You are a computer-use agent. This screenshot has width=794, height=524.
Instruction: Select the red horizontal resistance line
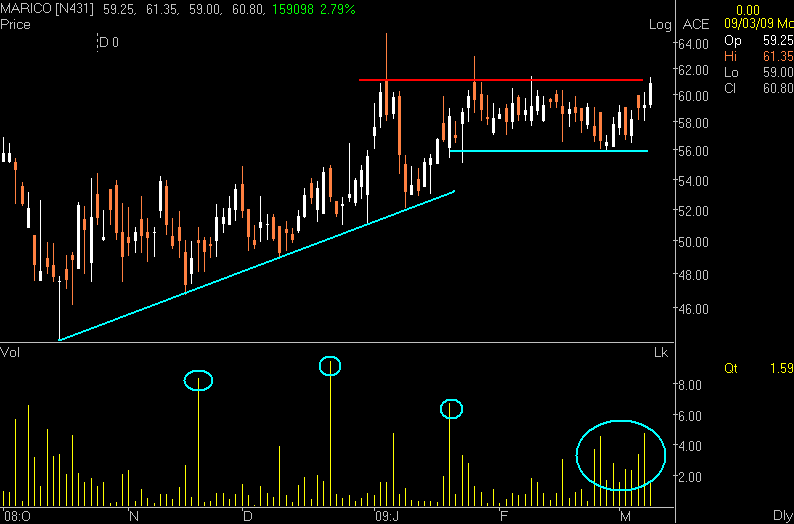(x=500, y=80)
